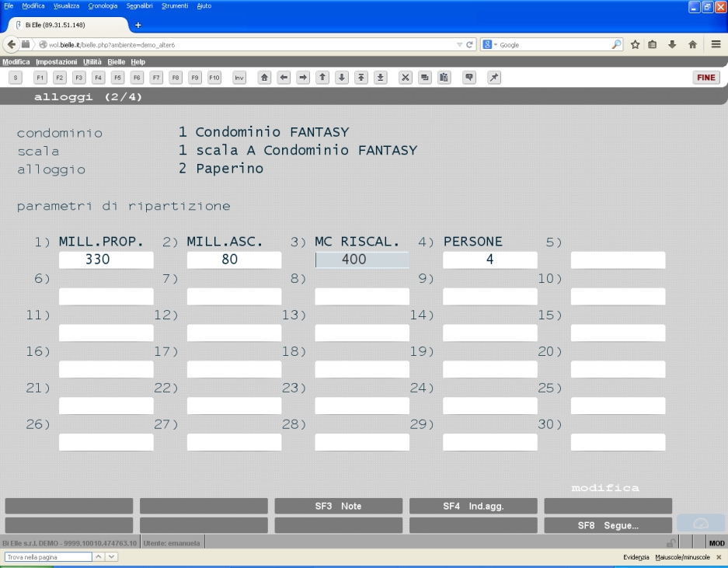This screenshot has width=728, height=568.
Task: Open the Bielle Modifica menu
Action: click(x=16, y=61)
